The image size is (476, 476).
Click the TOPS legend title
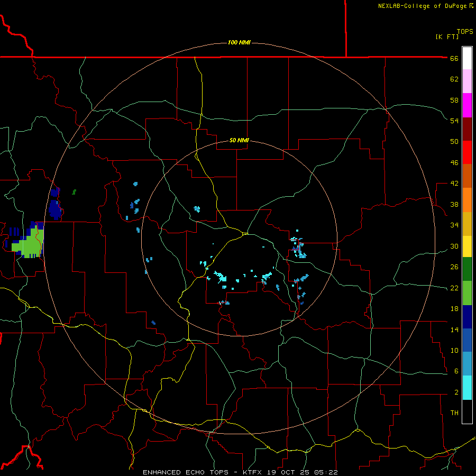(465, 32)
